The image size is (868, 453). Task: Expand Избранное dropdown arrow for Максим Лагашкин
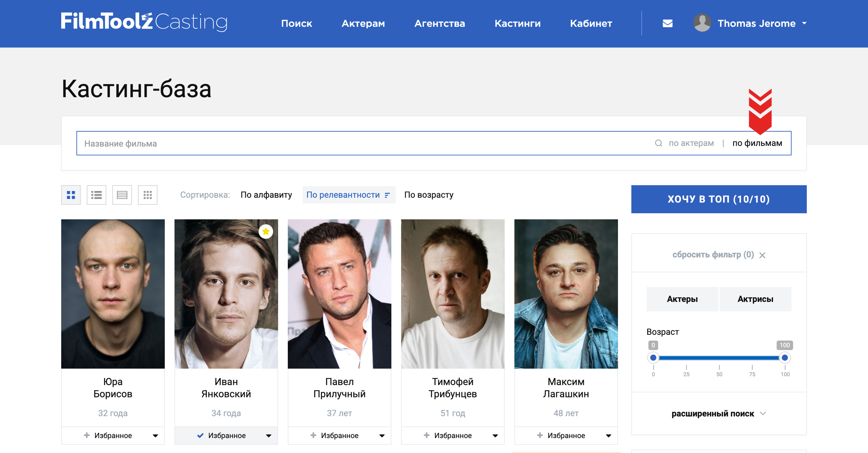pyautogui.click(x=608, y=436)
